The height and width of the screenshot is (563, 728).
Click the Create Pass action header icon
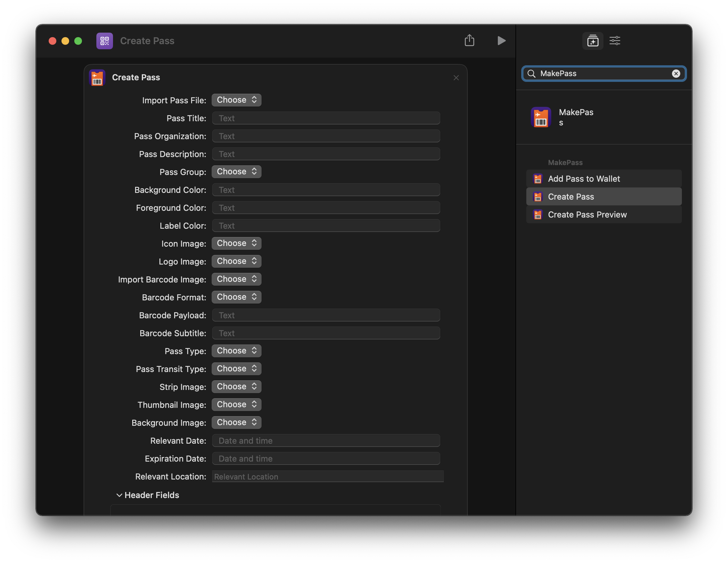point(97,78)
